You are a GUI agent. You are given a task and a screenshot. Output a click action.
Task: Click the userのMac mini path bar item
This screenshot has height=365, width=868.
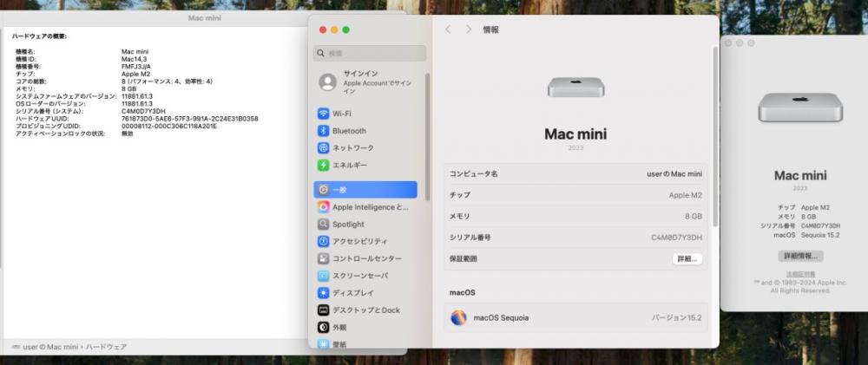click(45, 347)
